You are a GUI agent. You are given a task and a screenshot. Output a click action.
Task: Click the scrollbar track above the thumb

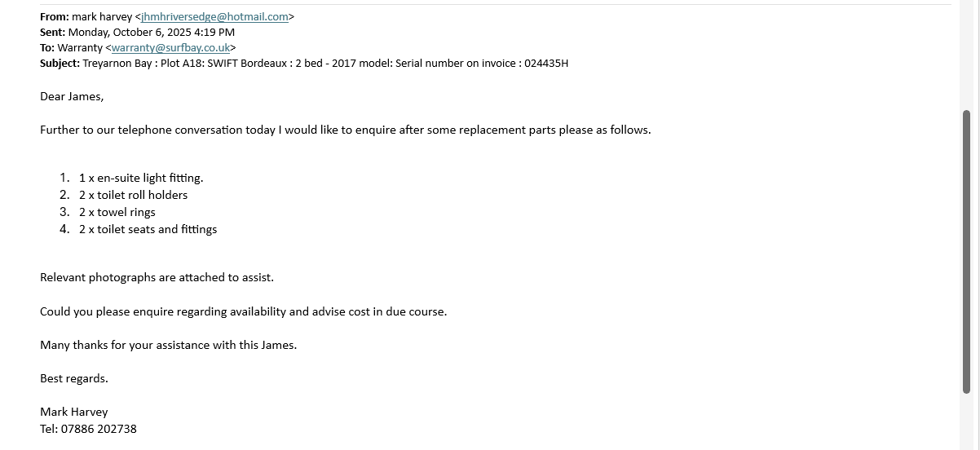(x=967, y=57)
